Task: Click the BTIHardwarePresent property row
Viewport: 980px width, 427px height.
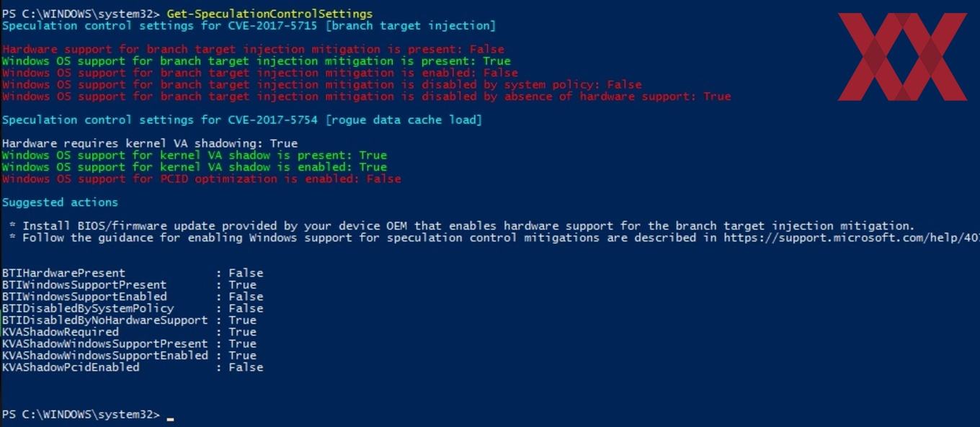Action: coord(133,273)
